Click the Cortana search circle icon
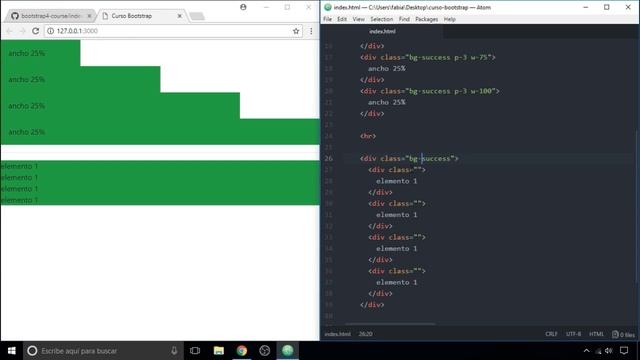 point(32,351)
